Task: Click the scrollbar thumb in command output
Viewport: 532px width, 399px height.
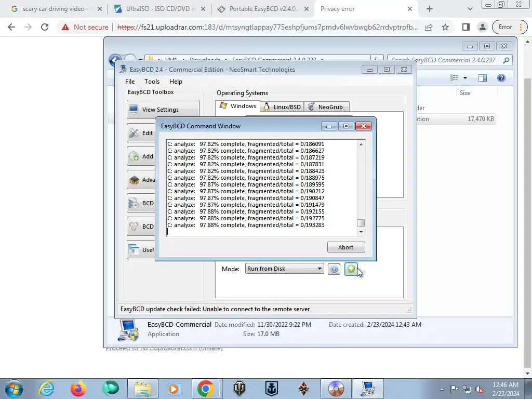Action: tap(361, 223)
